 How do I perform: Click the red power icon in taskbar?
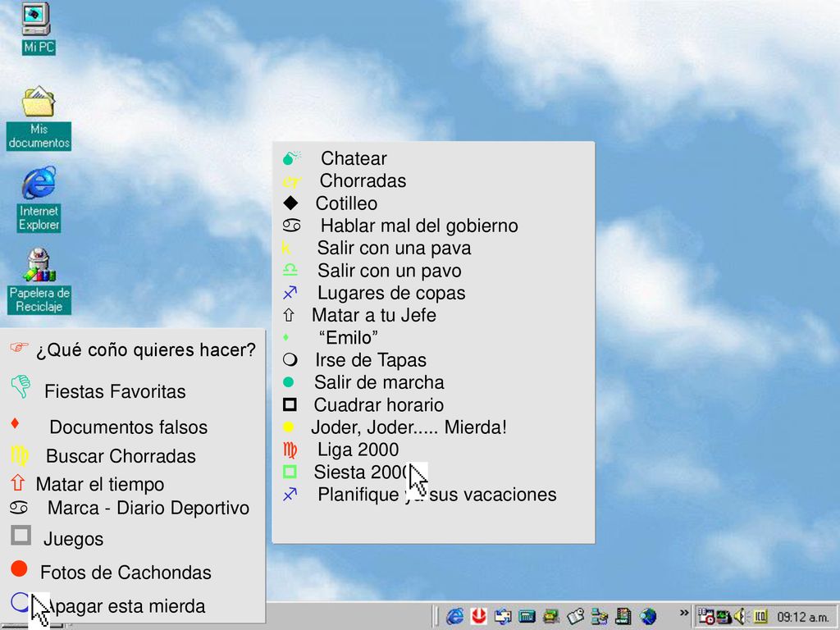coord(479,617)
